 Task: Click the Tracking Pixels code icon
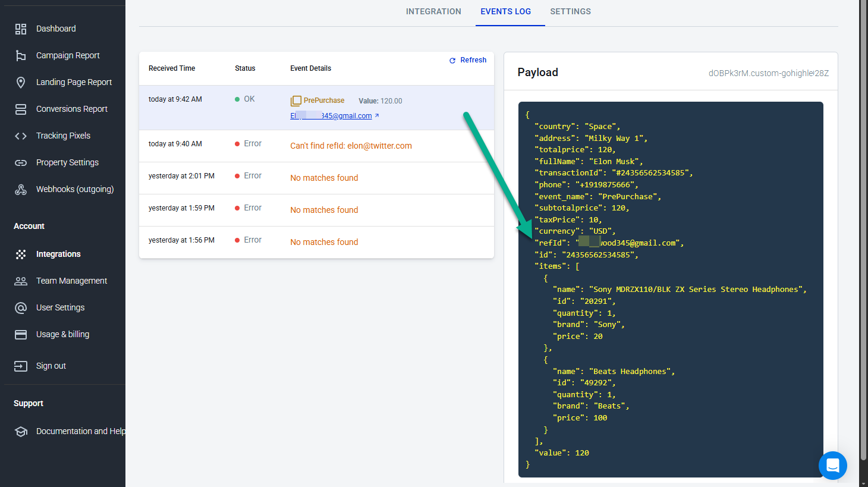click(x=21, y=136)
